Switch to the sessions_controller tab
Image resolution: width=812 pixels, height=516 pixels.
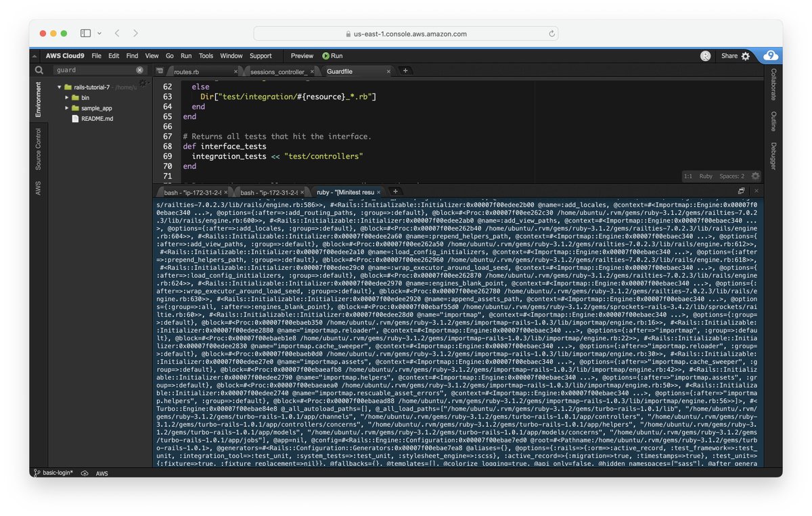[x=282, y=71]
